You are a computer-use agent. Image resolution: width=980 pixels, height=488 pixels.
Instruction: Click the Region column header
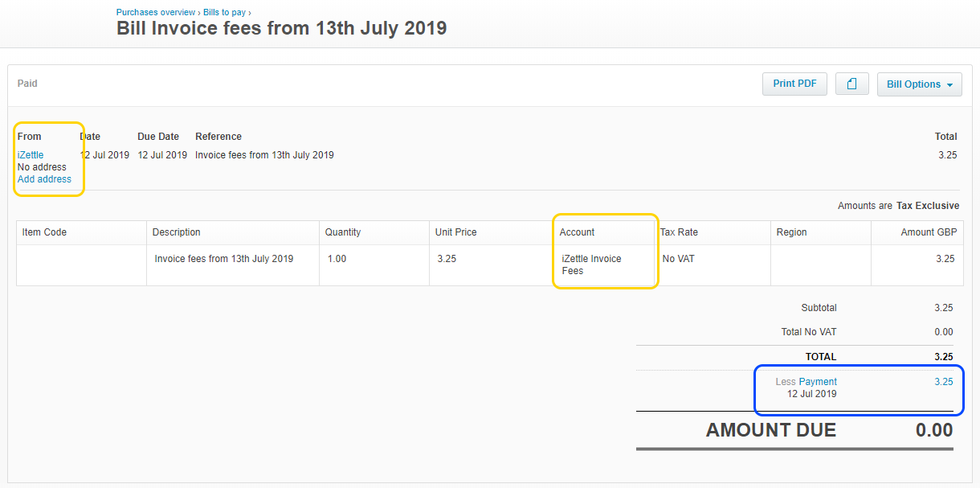[791, 232]
